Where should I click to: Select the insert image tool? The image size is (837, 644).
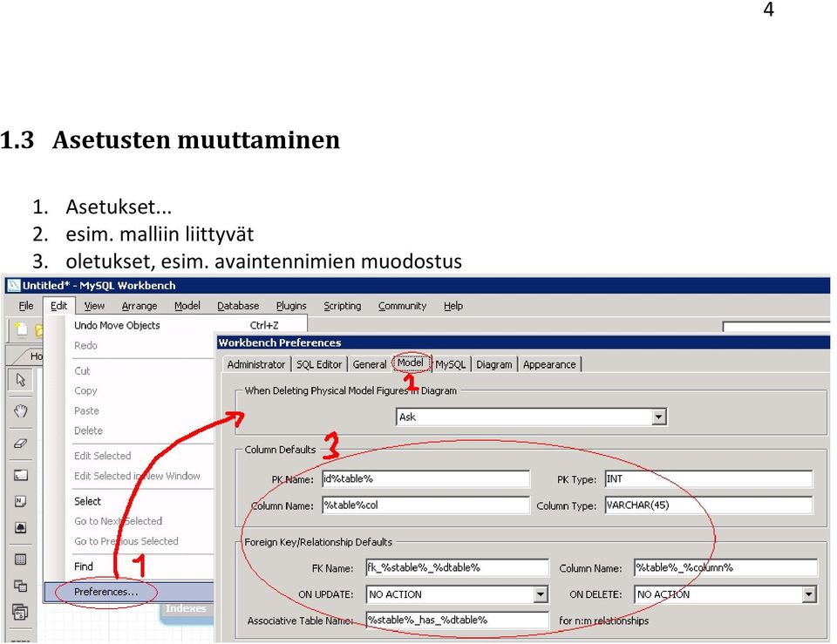(x=21, y=528)
